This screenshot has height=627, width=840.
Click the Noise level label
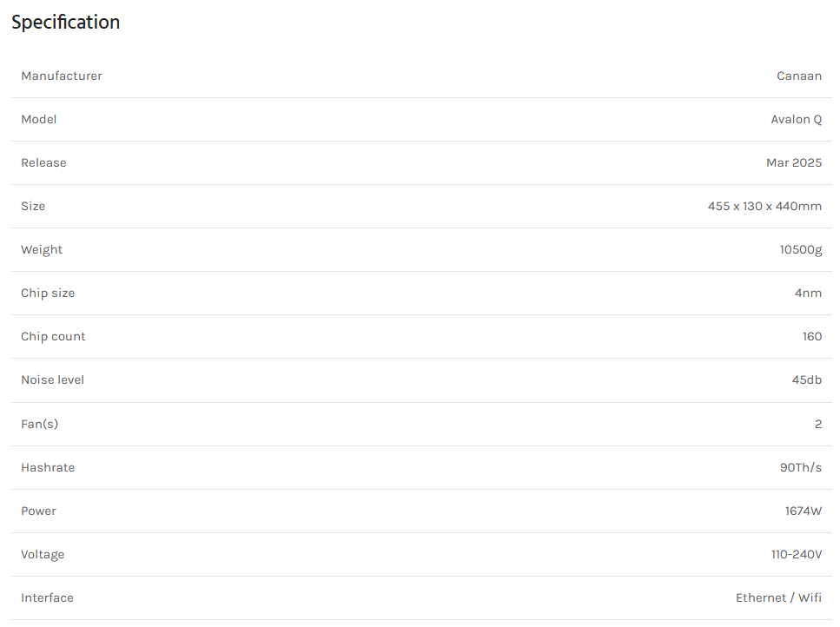coord(52,380)
